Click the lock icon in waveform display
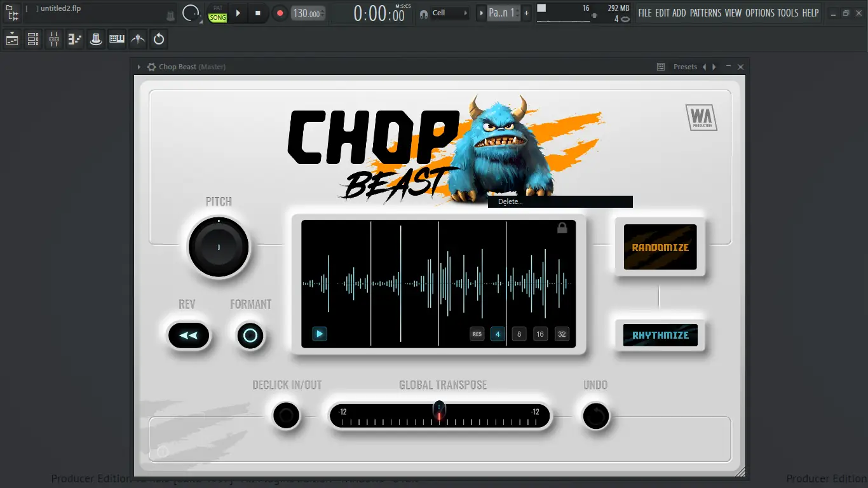The width and height of the screenshot is (868, 488). 562,228
